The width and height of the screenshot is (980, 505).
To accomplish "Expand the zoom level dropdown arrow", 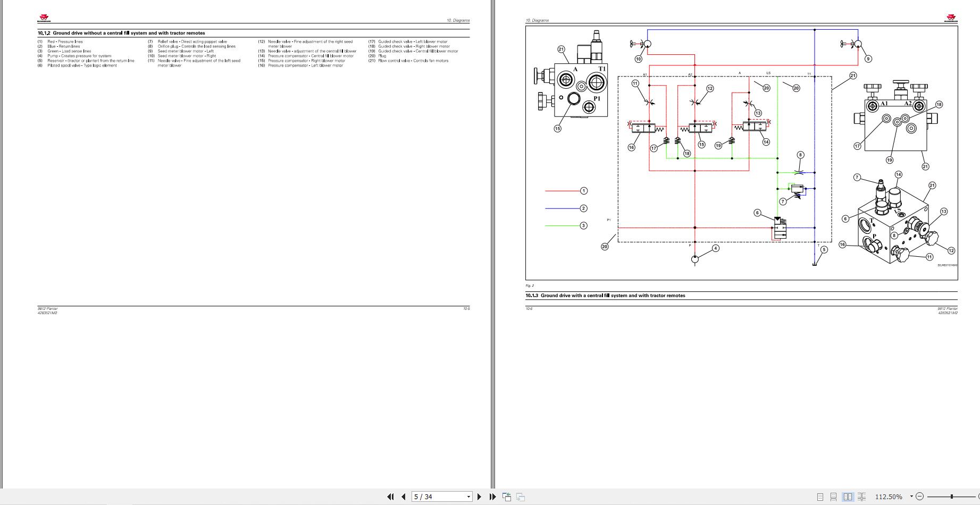I will click(911, 496).
